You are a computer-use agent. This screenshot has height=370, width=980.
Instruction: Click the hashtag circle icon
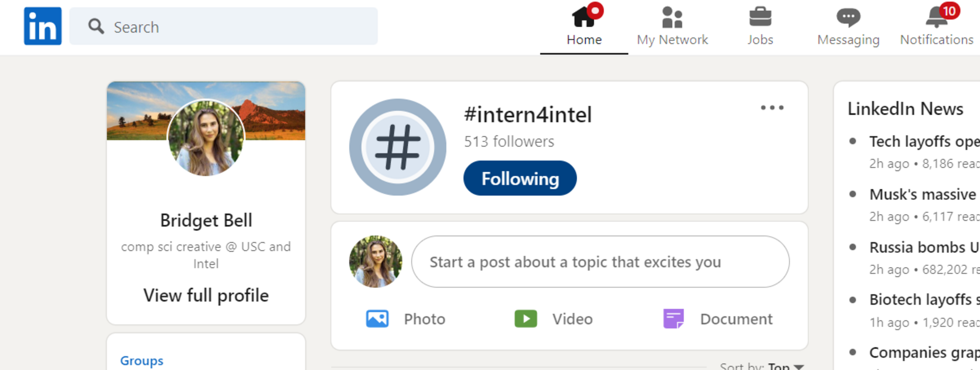[x=398, y=147]
